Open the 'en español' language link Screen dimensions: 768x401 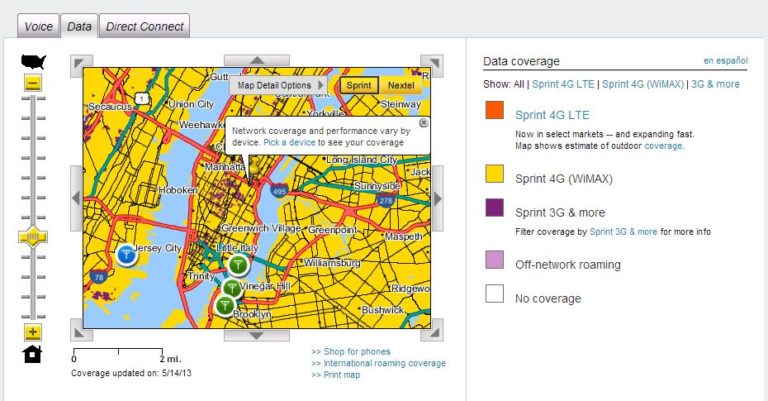(x=726, y=61)
